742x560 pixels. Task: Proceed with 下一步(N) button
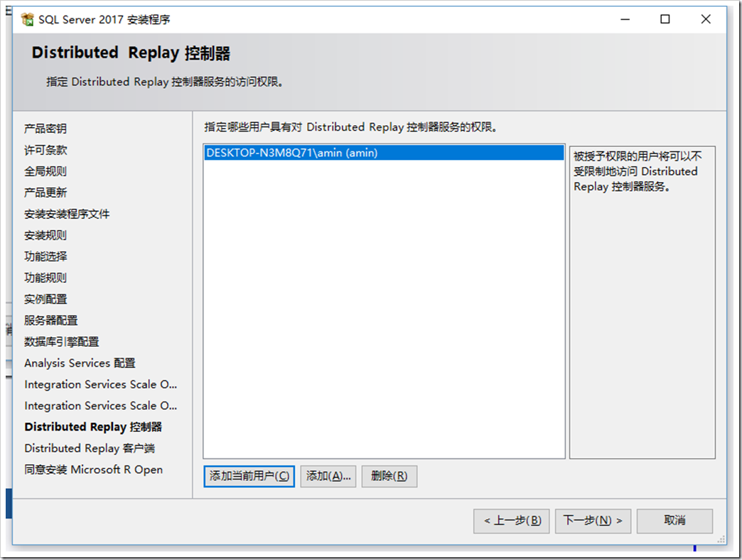pos(593,521)
